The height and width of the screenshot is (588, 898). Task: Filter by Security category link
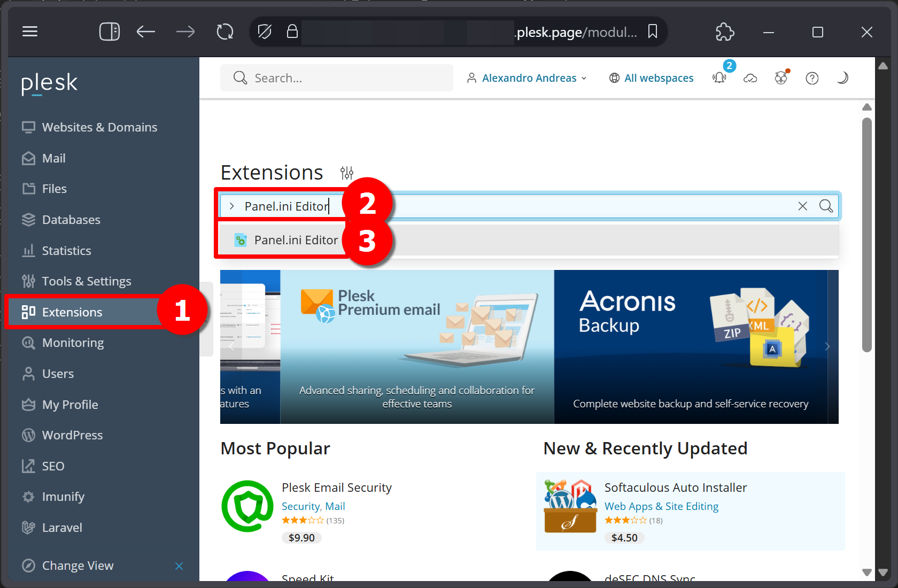(x=300, y=506)
